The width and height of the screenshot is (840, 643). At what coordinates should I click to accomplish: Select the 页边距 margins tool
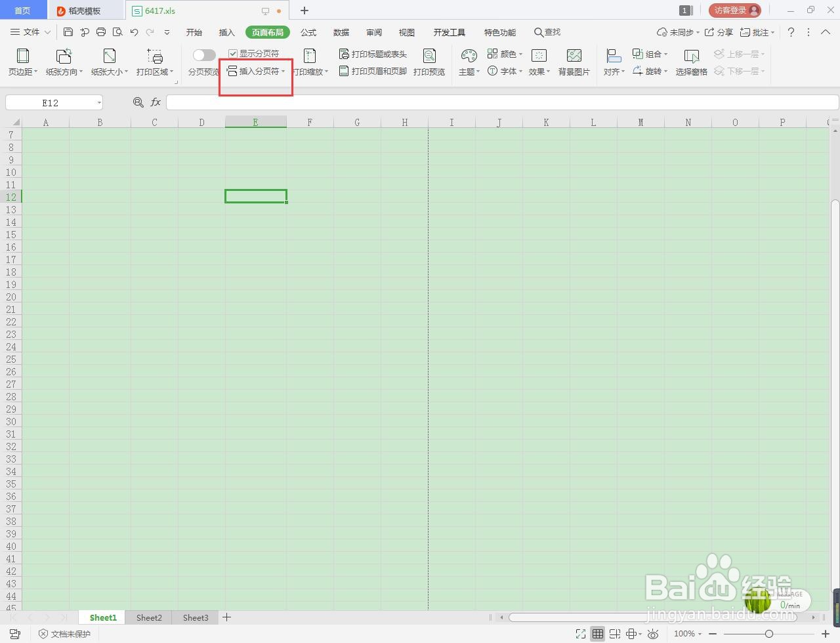pos(22,62)
